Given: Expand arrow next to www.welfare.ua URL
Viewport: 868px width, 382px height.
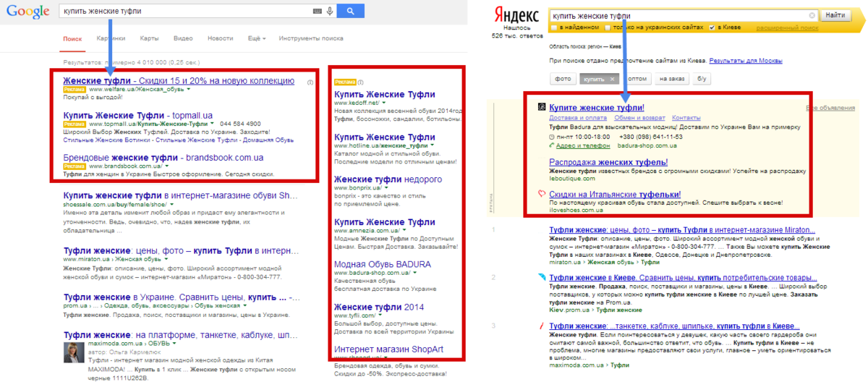Looking at the screenshot, I should 188,90.
